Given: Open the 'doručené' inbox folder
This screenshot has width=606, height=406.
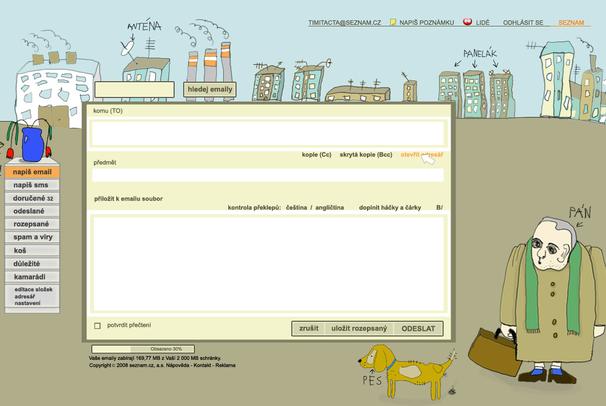Looking at the screenshot, I should pos(32,198).
